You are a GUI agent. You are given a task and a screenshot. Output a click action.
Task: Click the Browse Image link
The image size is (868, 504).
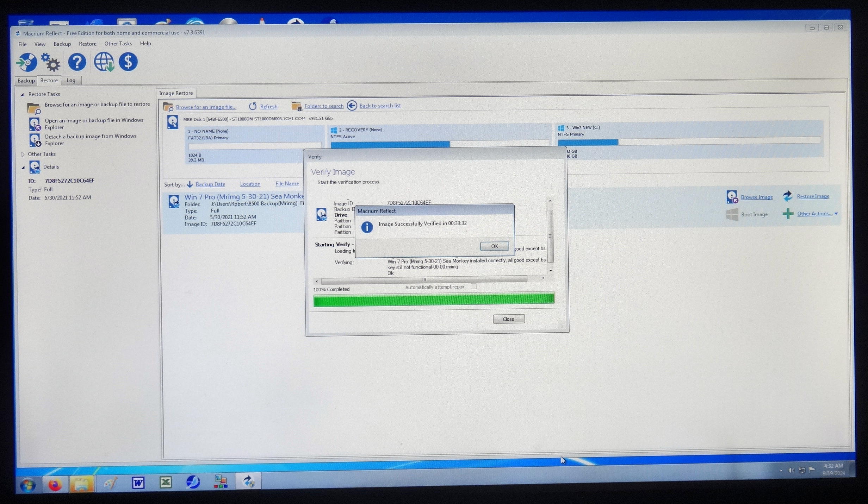coord(757,197)
